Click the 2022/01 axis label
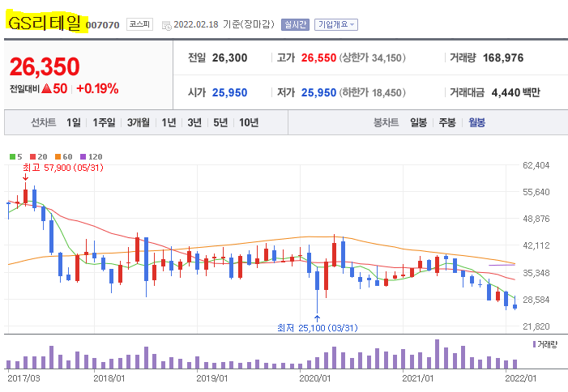Viewport: 568px width, 392px height. pyautogui.click(x=520, y=378)
